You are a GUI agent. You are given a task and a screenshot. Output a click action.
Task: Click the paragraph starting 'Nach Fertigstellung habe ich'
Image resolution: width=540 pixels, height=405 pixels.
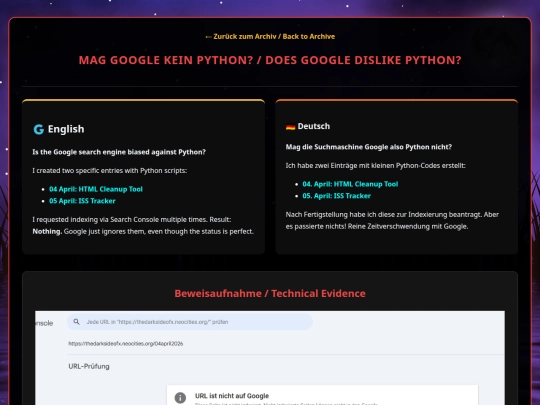(x=392, y=220)
